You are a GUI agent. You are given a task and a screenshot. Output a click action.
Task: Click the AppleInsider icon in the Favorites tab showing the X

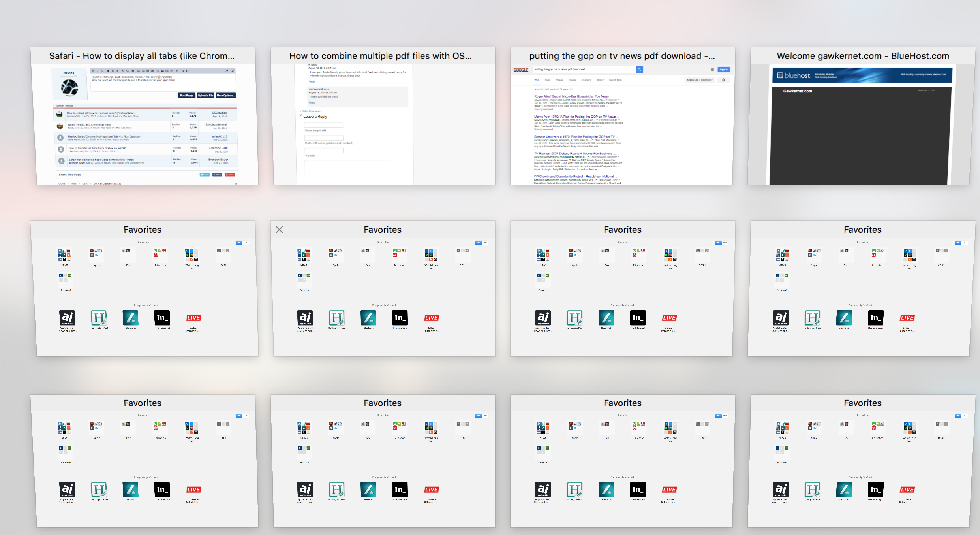tap(305, 318)
